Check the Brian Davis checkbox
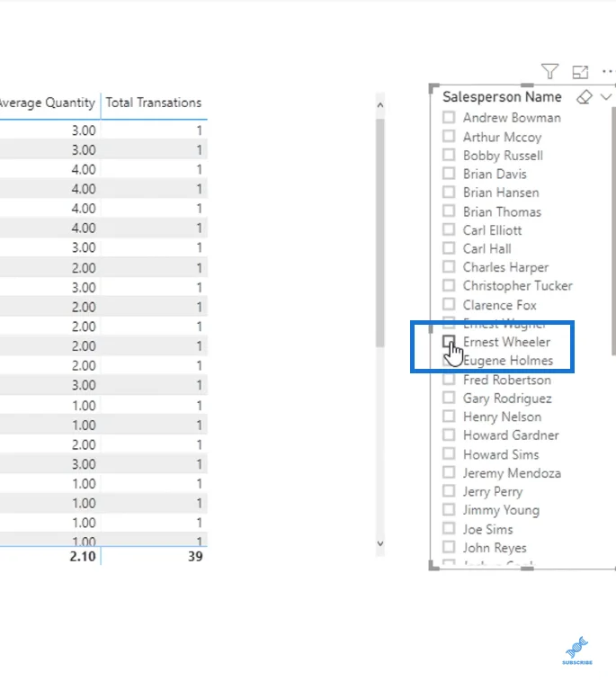This screenshot has height=690, width=616. click(x=449, y=173)
